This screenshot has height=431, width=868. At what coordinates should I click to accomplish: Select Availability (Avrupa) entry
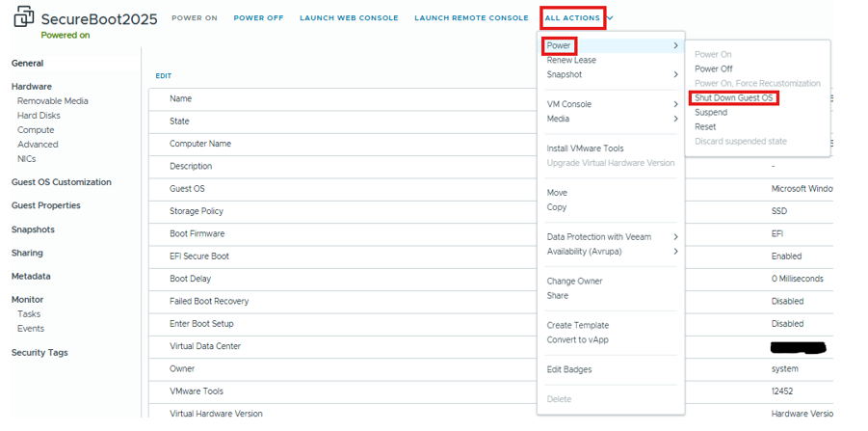click(584, 252)
